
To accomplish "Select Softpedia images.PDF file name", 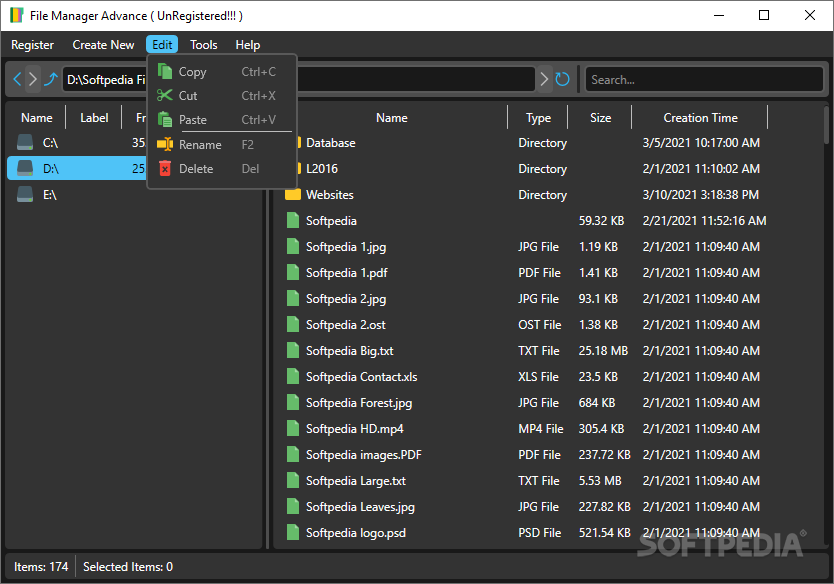I will [363, 455].
